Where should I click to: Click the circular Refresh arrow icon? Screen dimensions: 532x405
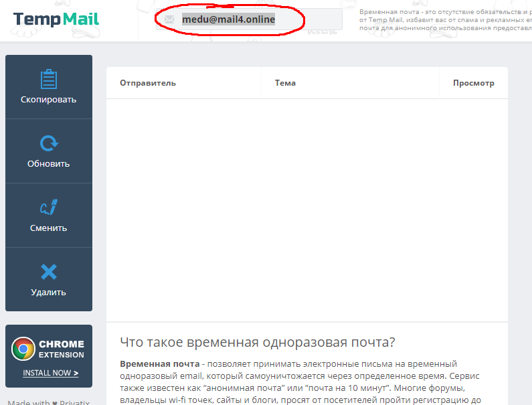48,143
